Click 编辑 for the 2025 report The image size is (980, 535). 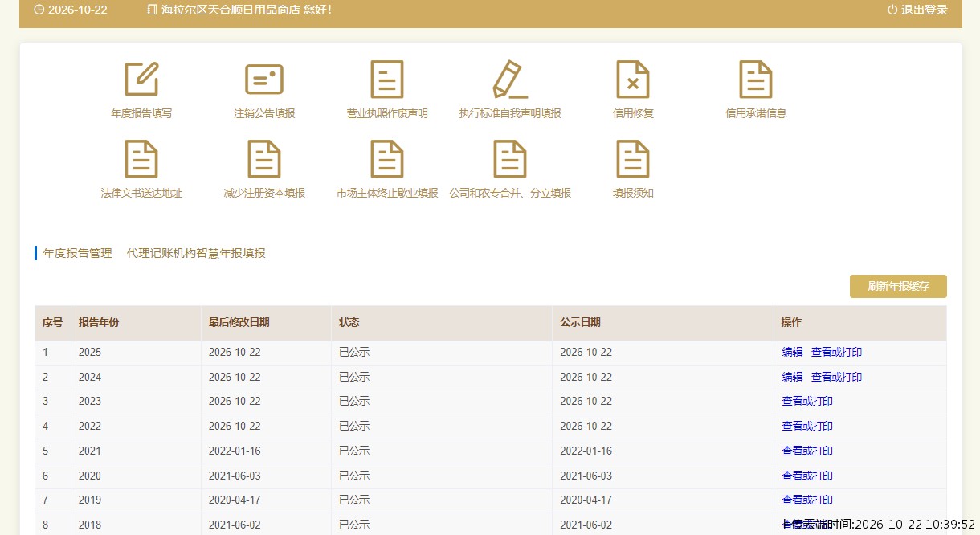[792, 352]
